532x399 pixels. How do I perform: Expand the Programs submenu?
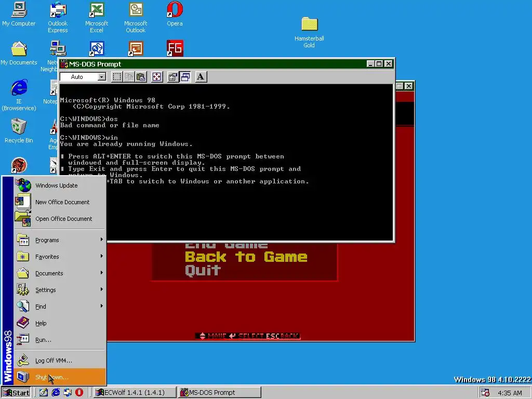[x=60, y=240]
